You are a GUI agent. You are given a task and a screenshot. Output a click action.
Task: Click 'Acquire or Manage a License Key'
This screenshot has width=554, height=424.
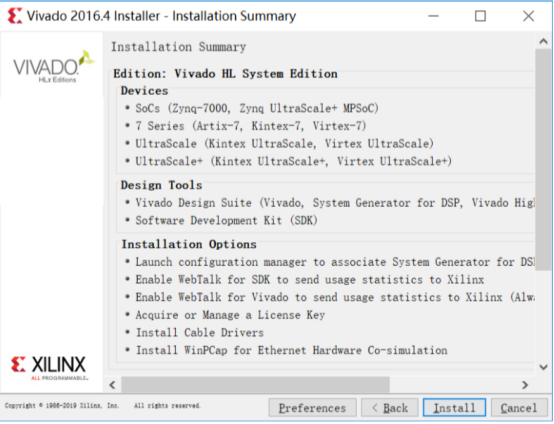point(230,315)
